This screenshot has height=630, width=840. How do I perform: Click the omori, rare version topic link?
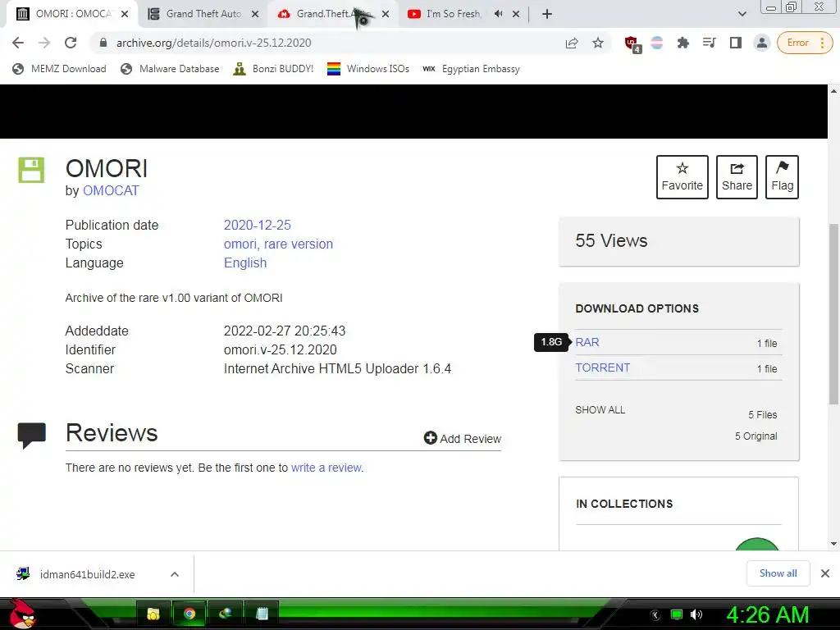click(x=278, y=244)
